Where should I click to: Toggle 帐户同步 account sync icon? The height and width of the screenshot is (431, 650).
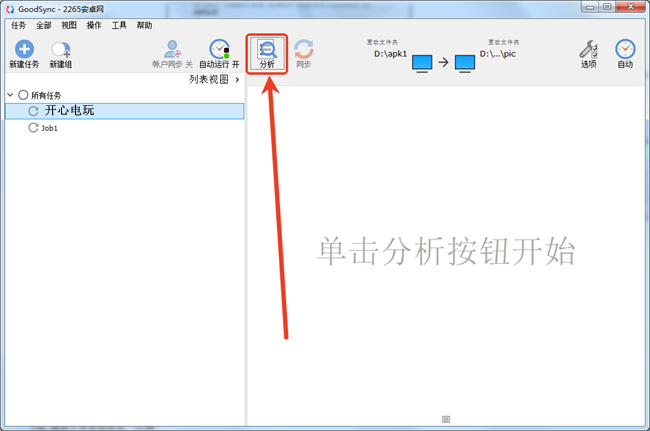click(x=172, y=49)
